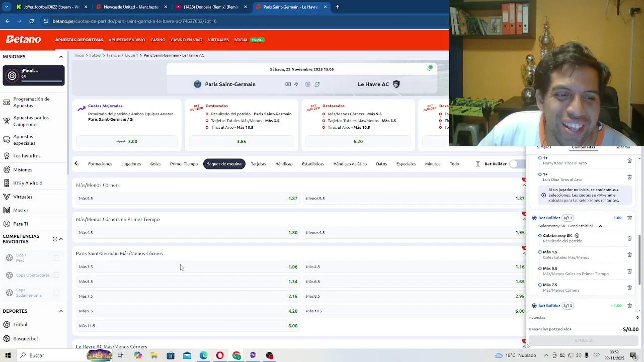Click the browser address bar
This screenshot has height=362, width=644.
(x=242, y=21)
